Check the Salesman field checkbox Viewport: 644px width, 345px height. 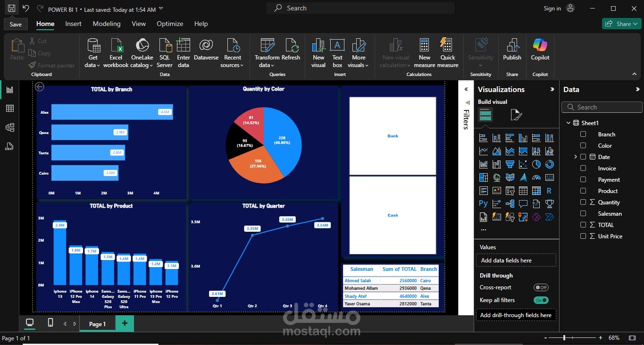coord(583,214)
